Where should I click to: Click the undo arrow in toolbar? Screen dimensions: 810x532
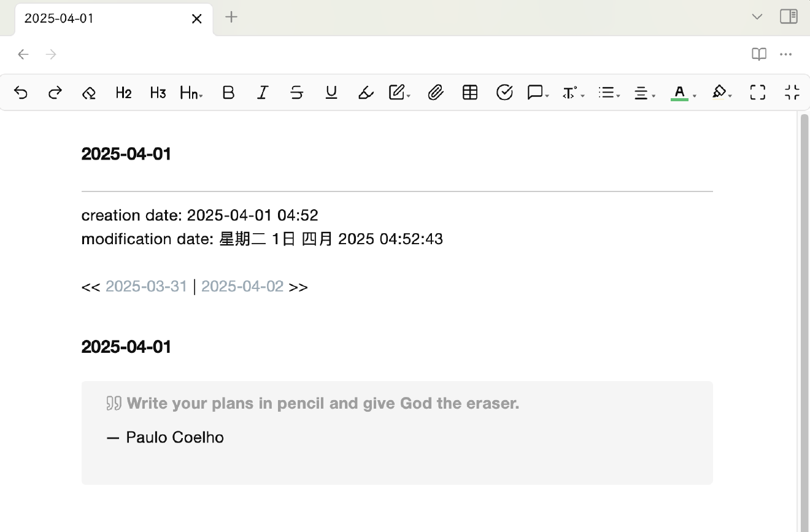21,93
